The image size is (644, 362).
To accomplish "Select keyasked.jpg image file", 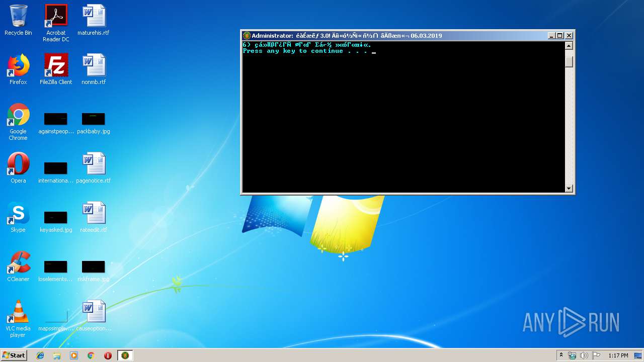I will coord(56,221).
